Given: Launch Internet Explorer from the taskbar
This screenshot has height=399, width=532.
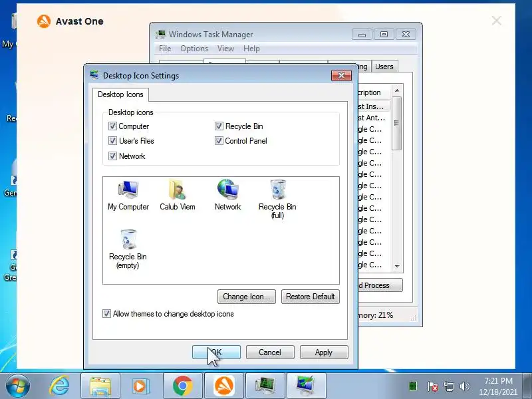Looking at the screenshot, I should 59,386.
